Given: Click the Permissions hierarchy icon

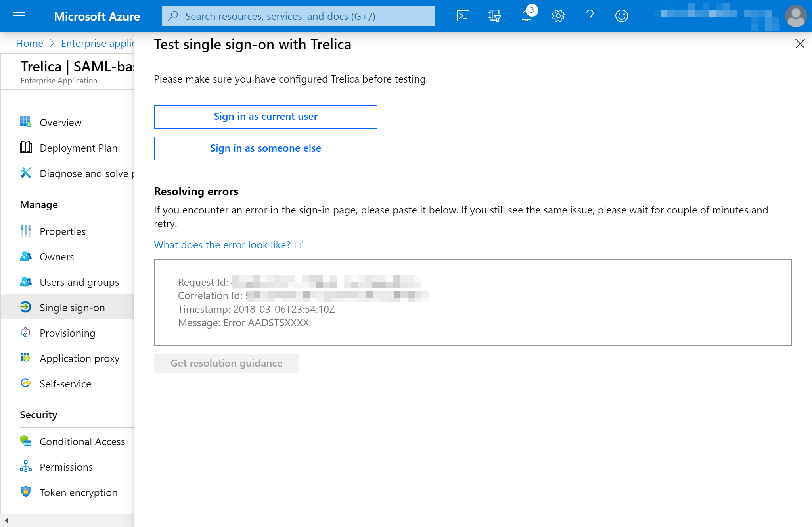Looking at the screenshot, I should point(26,467).
